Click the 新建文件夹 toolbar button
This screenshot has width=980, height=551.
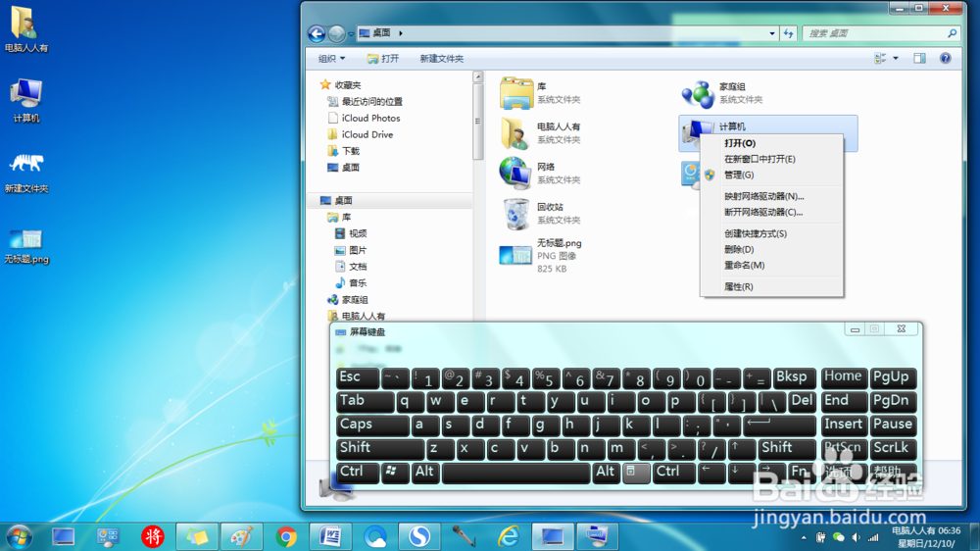click(441, 58)
